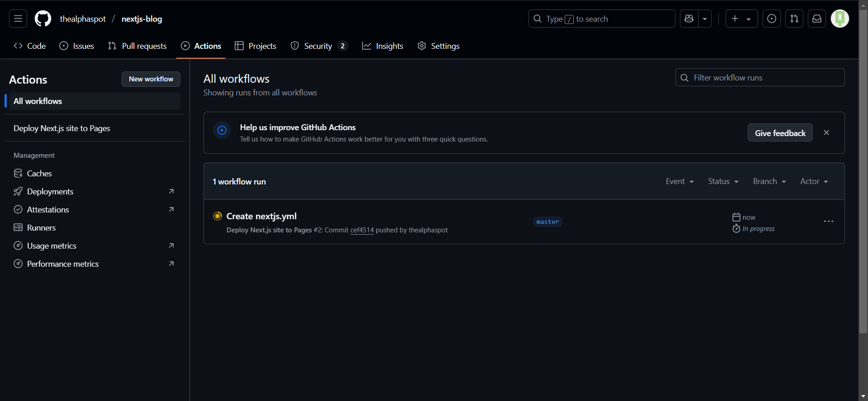
Task: Click the external arrow beside Deployments
Action: [171, 191]
